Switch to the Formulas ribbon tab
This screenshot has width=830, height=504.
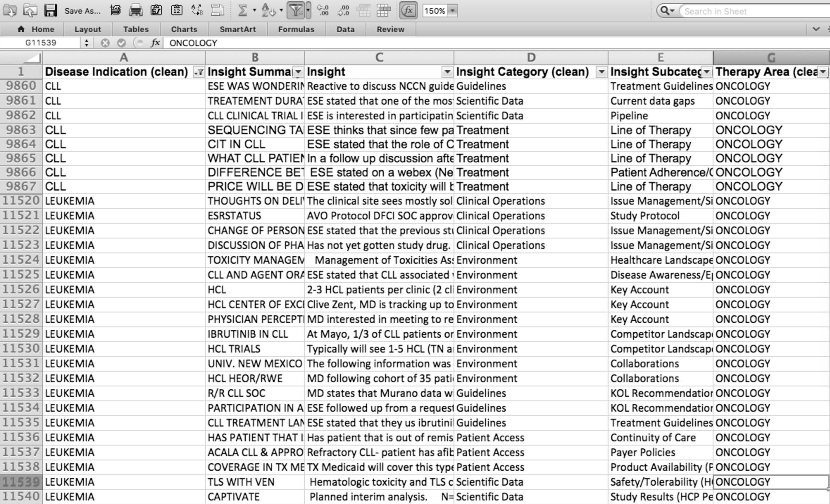296,29
